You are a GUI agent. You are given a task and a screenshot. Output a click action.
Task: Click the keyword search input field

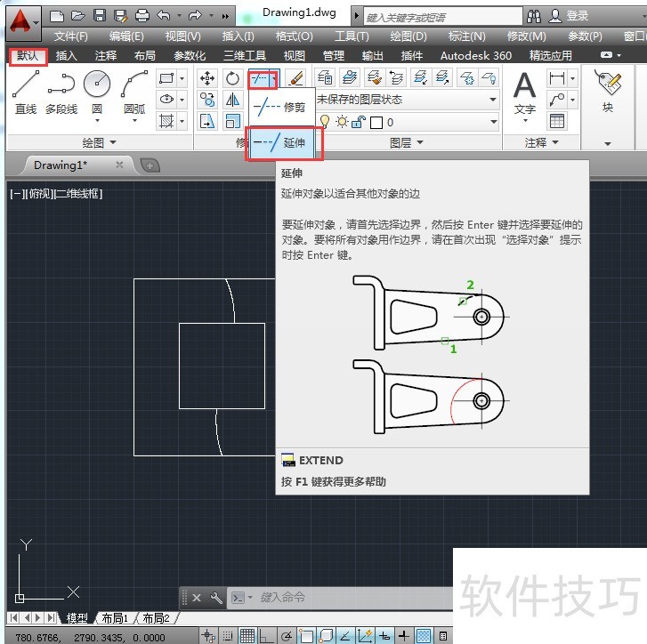tap(442, 17)
